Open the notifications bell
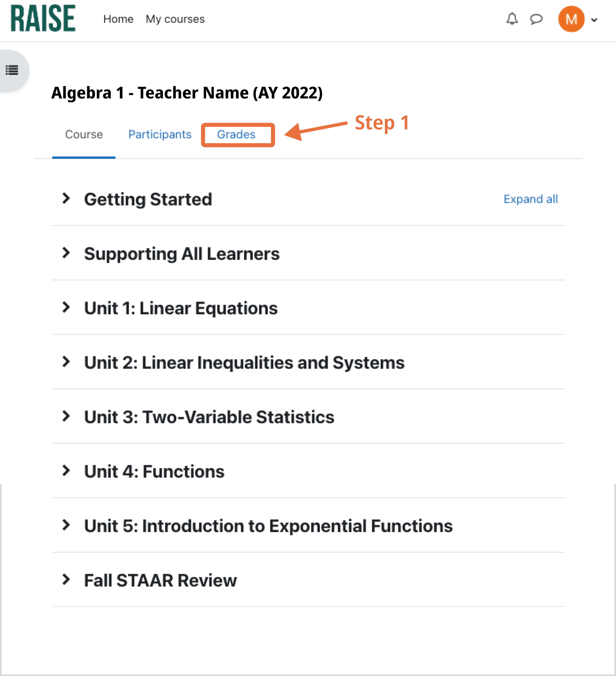This screenshot has width=616, height=676. tap(512, 19)
